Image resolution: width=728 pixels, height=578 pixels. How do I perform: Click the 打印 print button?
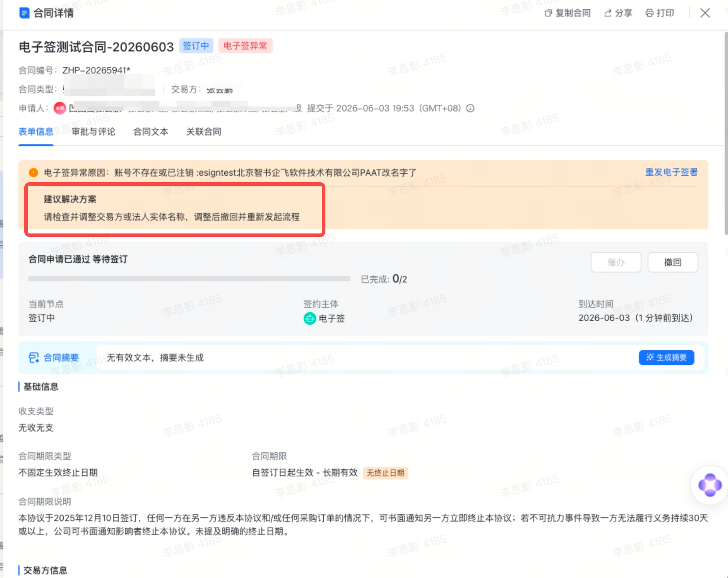[x=660, y=13]
